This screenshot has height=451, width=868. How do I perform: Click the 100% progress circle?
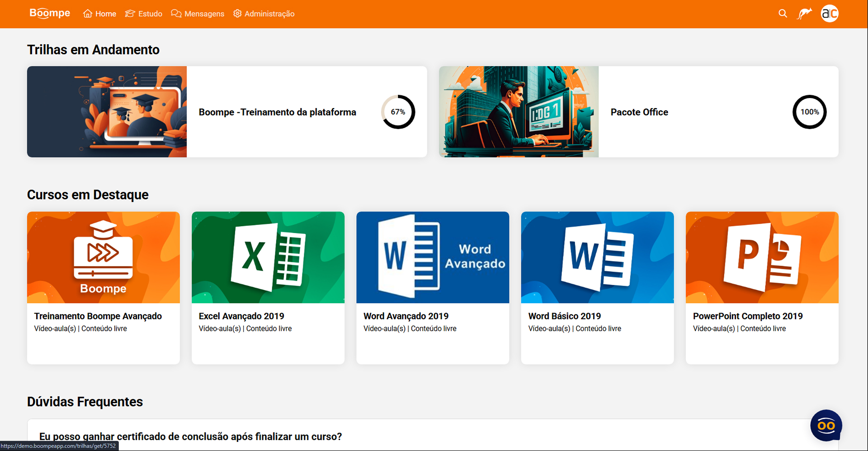pyautogui.click(x=809, y=112)
